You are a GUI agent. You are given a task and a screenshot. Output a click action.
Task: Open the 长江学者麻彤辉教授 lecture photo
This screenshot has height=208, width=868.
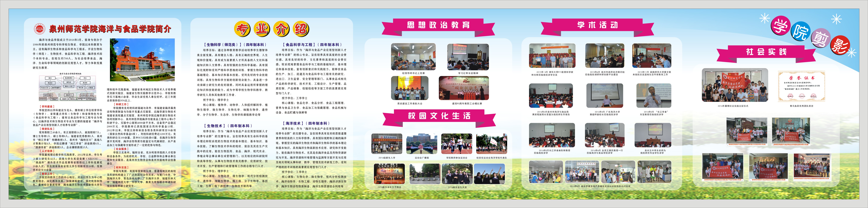tap(552, 135)
